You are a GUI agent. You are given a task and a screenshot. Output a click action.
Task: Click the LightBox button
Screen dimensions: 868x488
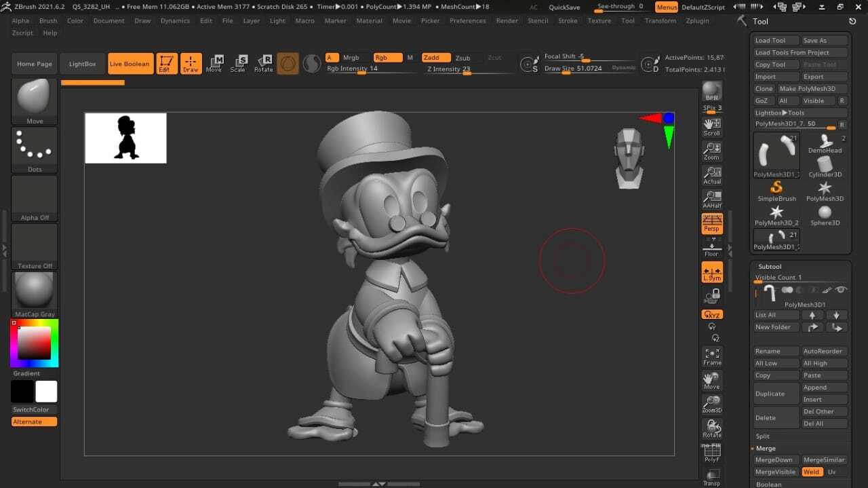pos(82,64)
